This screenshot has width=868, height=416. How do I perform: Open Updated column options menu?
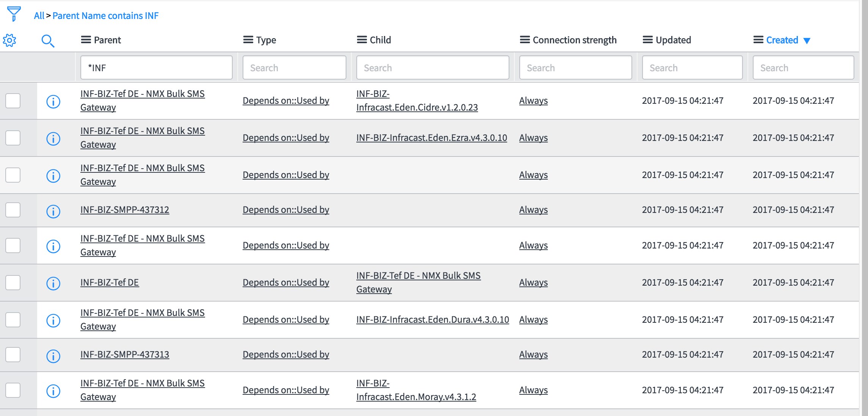click(648, 40)
